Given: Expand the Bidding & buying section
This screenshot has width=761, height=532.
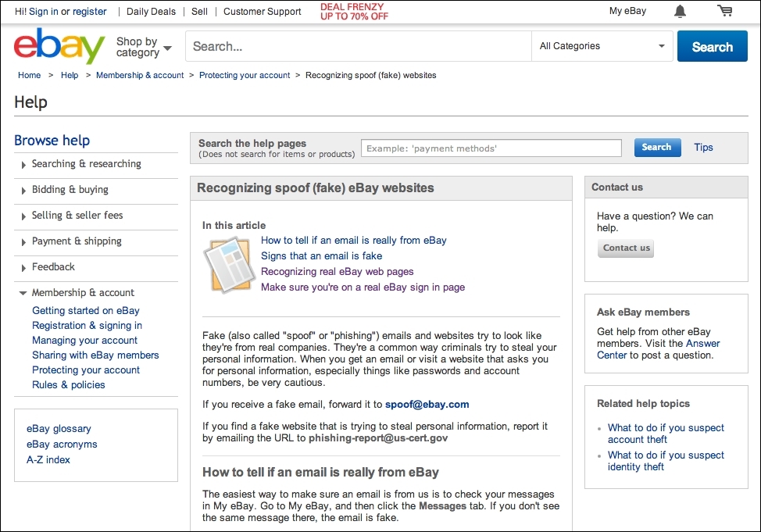Looking at the screenshot, I should click(71, 189).
